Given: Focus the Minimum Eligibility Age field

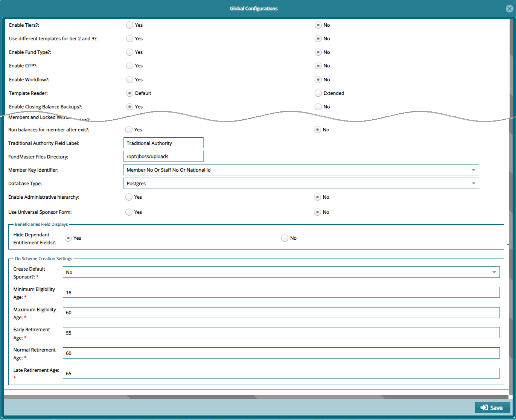Looking at the screenshot, I should click(x=281, y=292).
